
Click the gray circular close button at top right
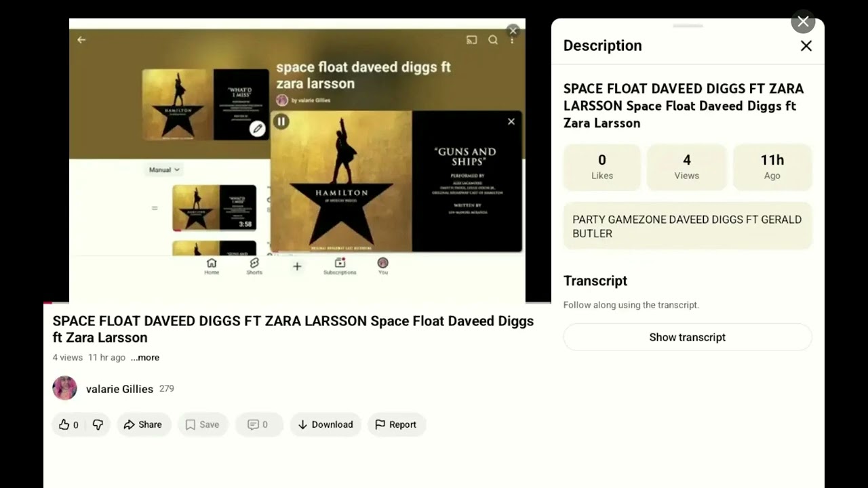(803, 22)
